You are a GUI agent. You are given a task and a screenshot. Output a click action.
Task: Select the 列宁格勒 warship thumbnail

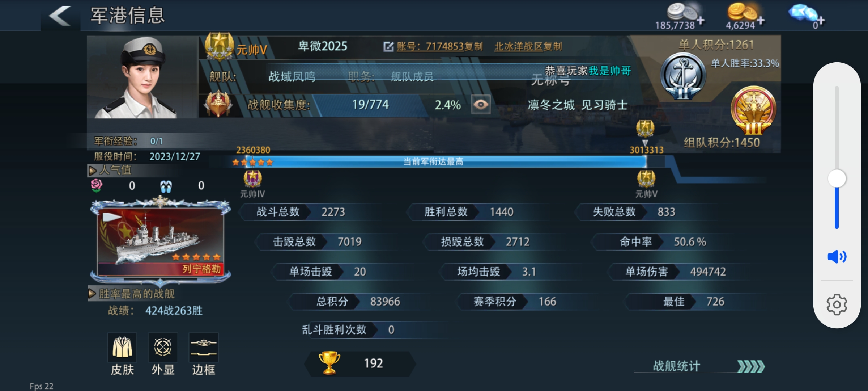tap(161, 241)
